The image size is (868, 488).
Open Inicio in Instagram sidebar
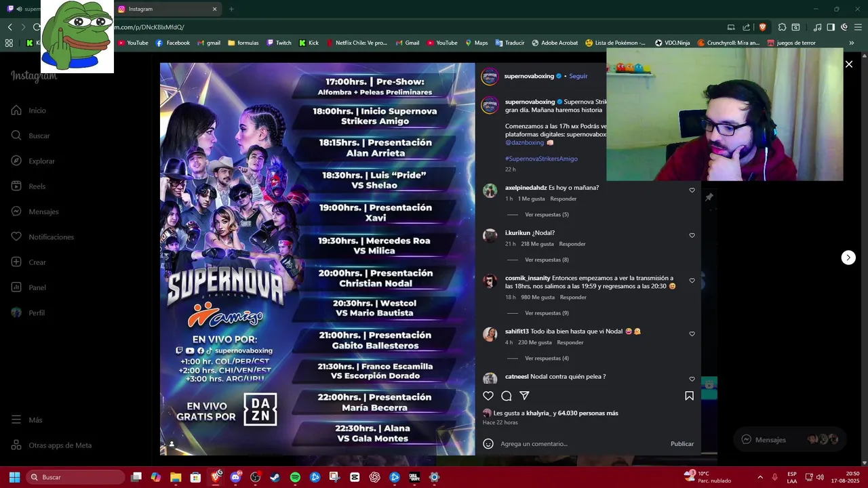[28, 110]
